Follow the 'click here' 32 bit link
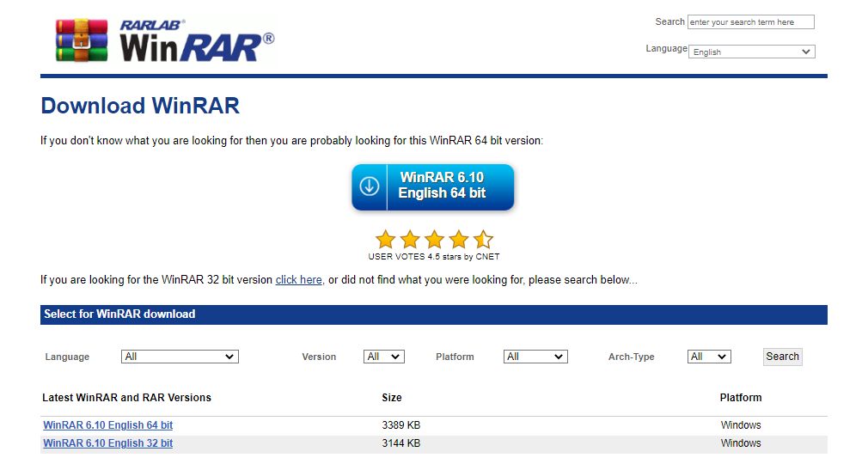The image size is (868, 476). point(299,280)
